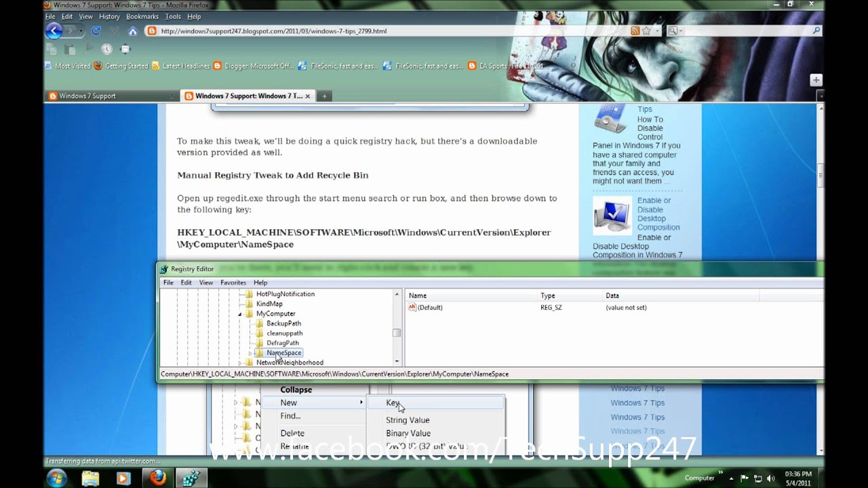The width and height of the screenshot is (868, 488).
Task: Click the registry tree scroll down arrow
Action: point(397,362)
